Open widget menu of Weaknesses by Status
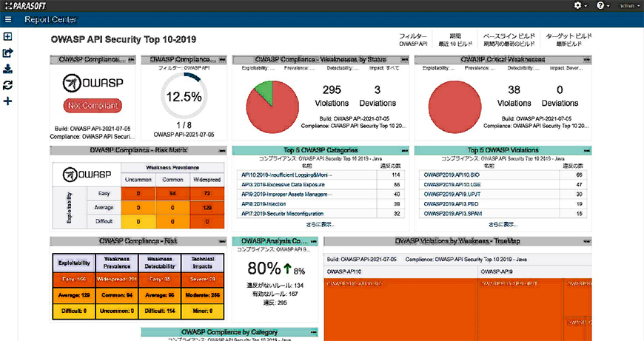 tap(404, 60)
